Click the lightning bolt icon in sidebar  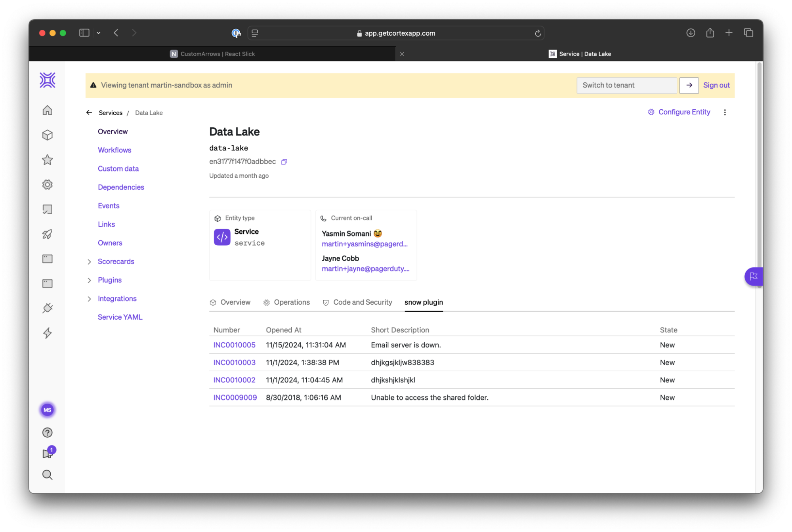point(47,333)
